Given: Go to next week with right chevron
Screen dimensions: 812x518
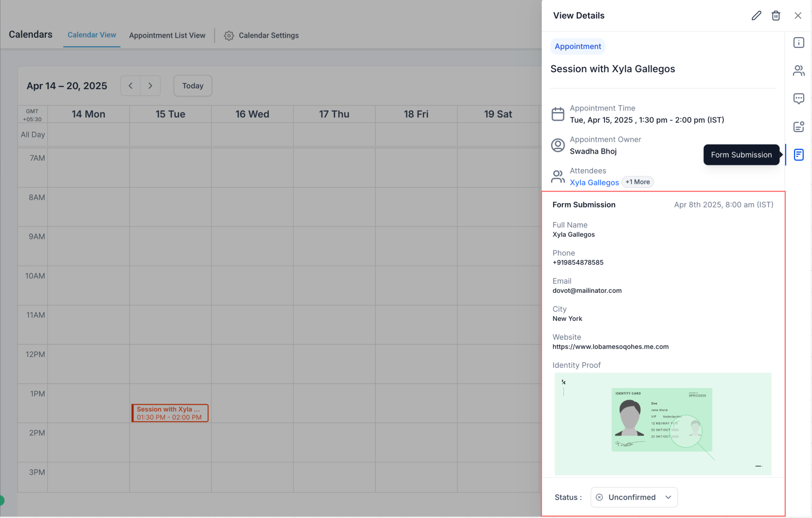Looking at the screenshot, I should point(150,86).
